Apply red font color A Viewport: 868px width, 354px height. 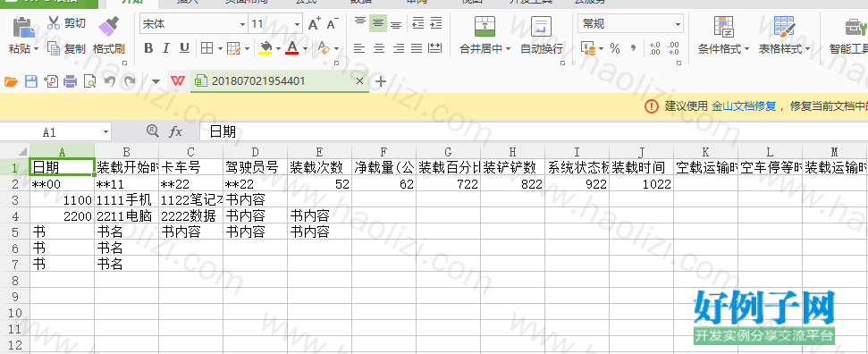point(292,48)
